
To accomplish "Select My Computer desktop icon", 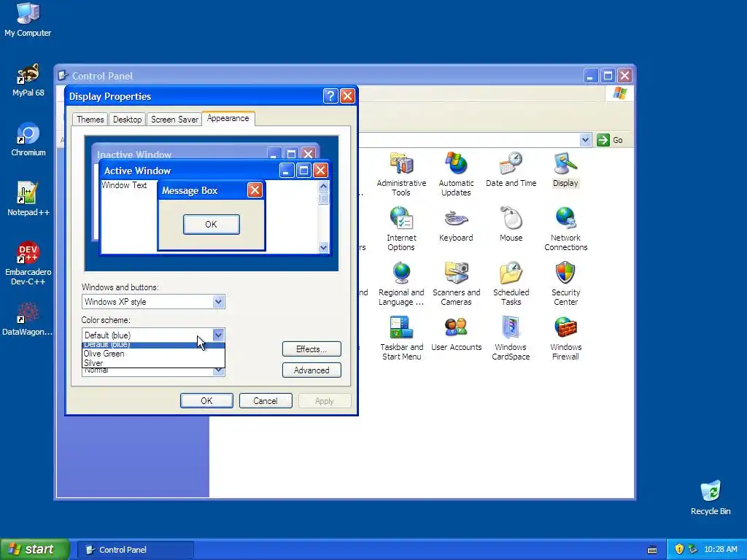I will (28, 20).
